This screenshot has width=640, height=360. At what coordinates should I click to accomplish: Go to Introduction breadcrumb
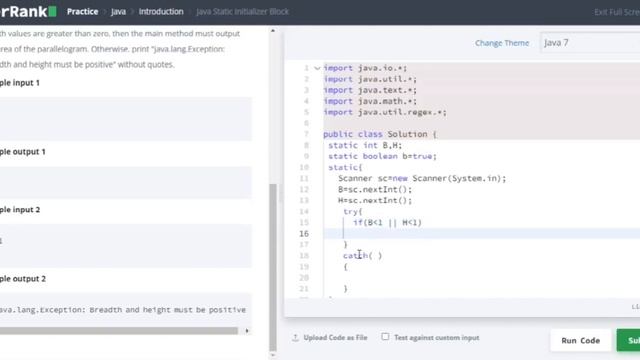[x=161, y=12]
